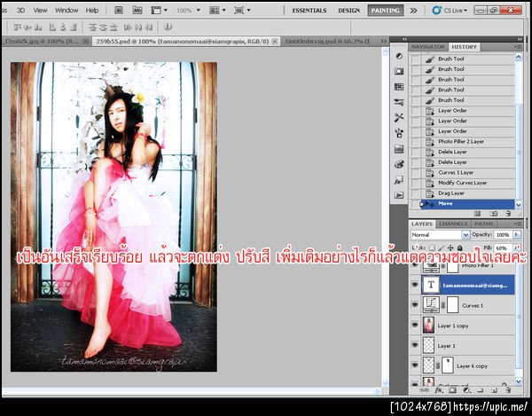Toggle lock image pixels brush icon

(442, 248)
